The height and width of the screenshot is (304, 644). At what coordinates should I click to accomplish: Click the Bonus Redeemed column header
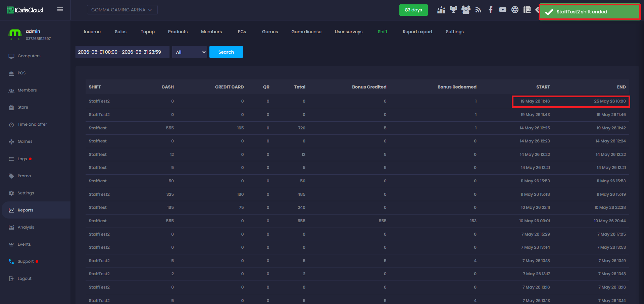[457, 87]
